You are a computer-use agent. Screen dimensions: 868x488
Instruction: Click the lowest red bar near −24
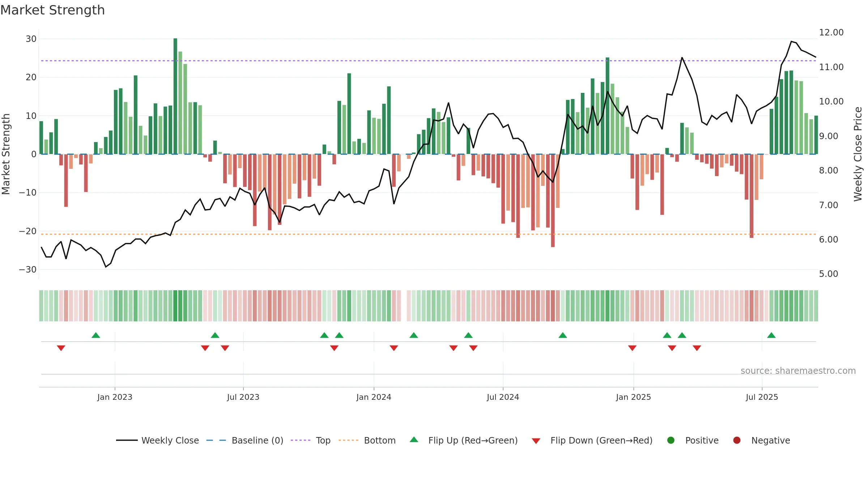(553, 201)
